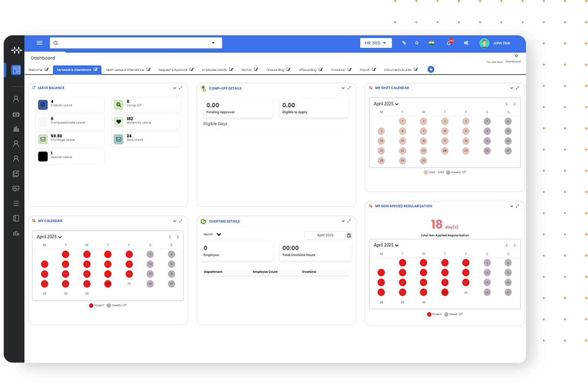Click the Eligible to Apply 0.00 card
The image size is (588, 385).
(314, 108)
